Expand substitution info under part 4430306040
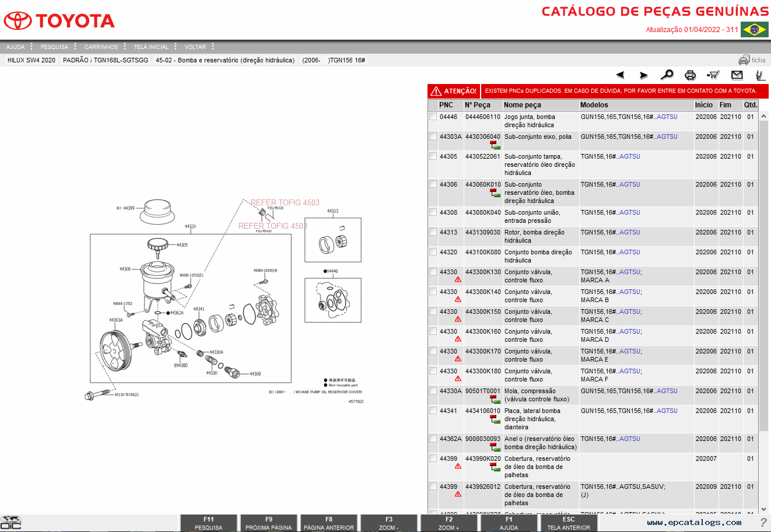 tap(495, 145)
